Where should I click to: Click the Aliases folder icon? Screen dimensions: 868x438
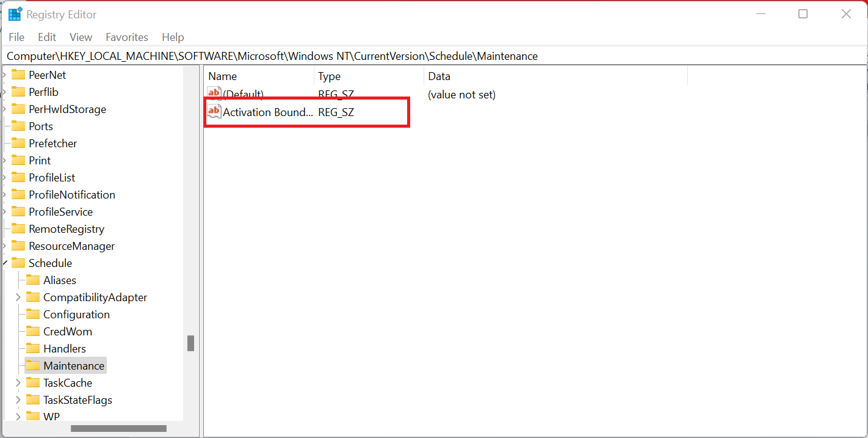pos(33,280)
